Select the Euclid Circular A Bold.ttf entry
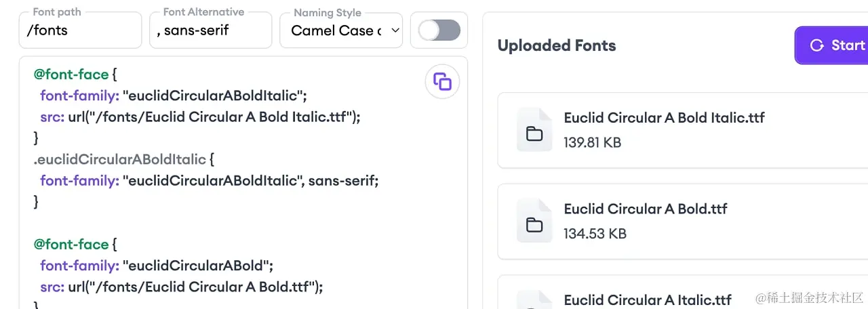 tap(645, 209)
